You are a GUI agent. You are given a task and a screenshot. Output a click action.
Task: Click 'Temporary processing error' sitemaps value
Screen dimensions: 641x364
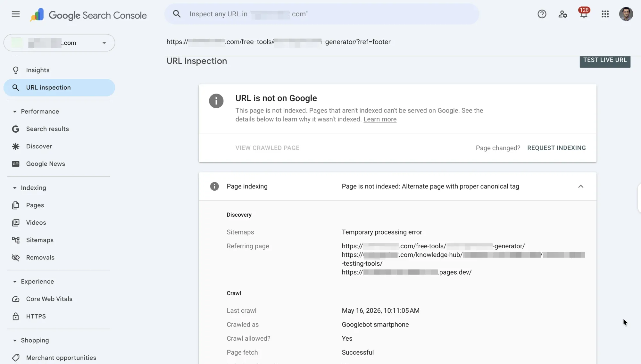382,232
